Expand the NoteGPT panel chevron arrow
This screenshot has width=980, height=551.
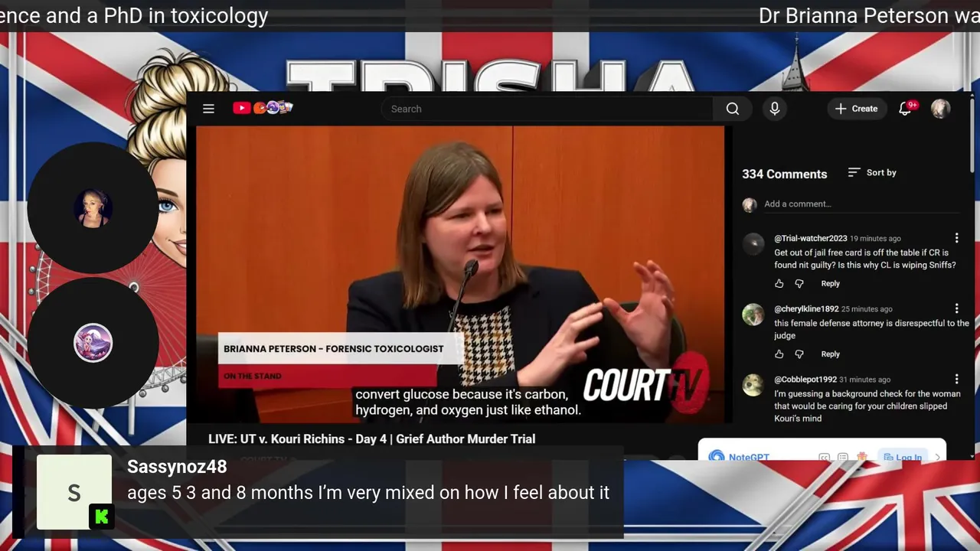tap(937, 457)
